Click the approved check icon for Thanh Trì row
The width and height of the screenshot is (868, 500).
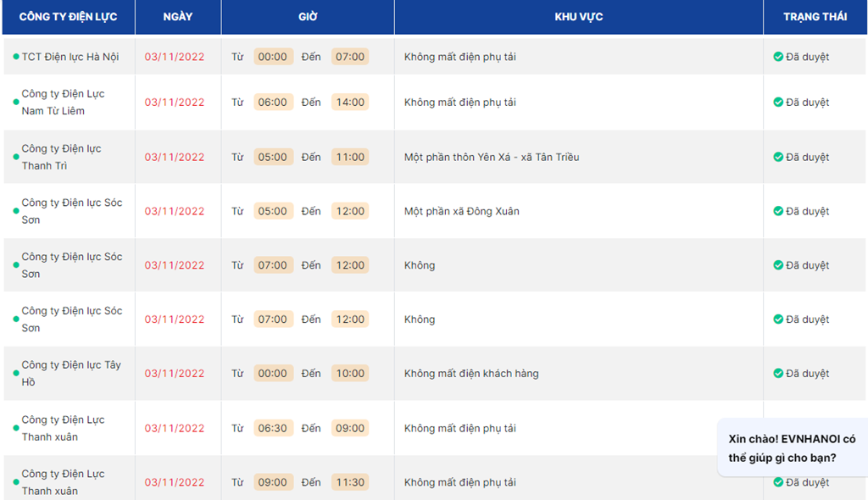[x=778, y=157]
